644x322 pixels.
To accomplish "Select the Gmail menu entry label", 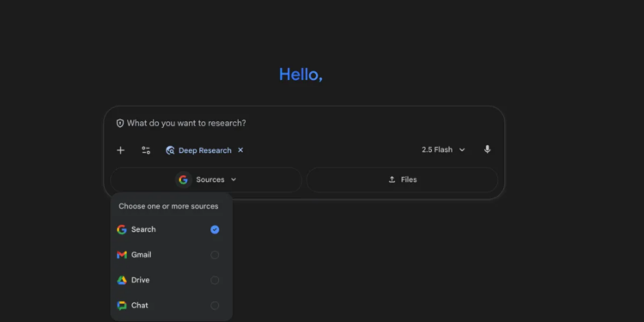I will tap(142, 255).
